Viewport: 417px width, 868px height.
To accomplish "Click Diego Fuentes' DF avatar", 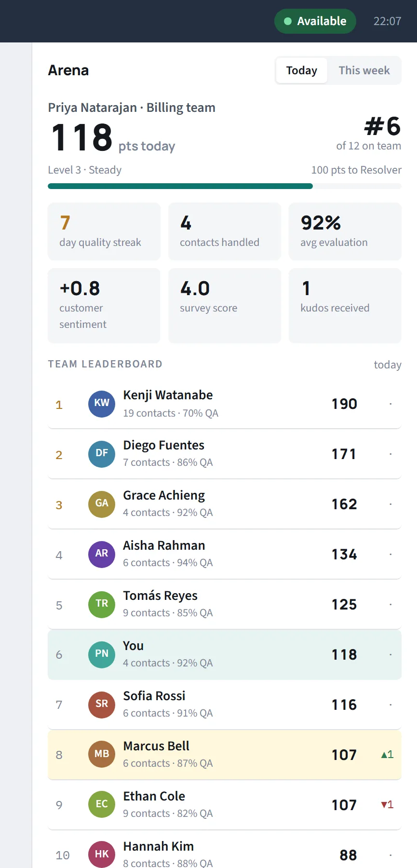I will tap(102, 454).
